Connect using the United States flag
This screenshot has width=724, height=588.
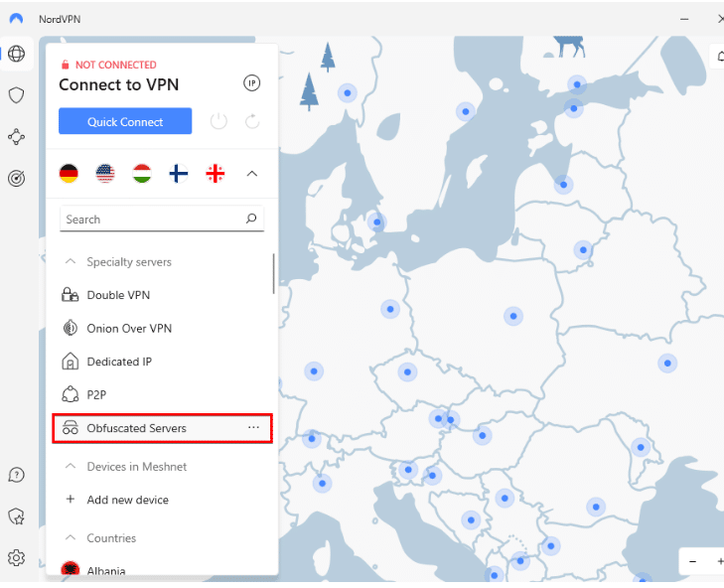(x=105, y=174)
